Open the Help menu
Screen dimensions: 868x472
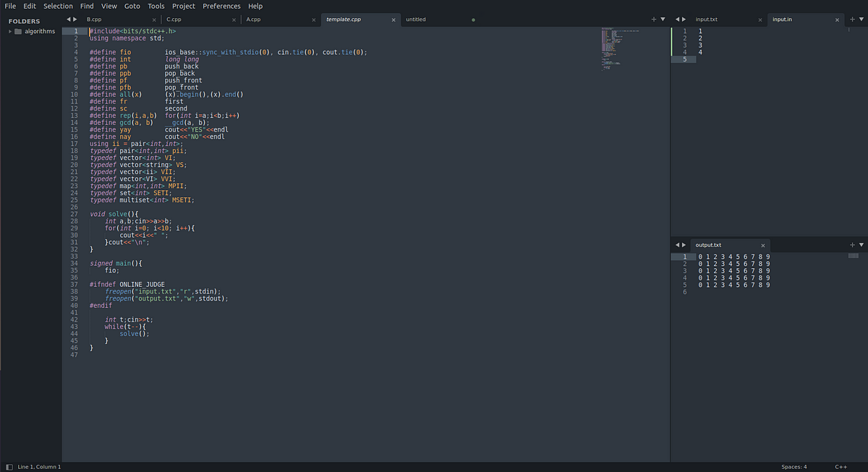coord(255,6)
